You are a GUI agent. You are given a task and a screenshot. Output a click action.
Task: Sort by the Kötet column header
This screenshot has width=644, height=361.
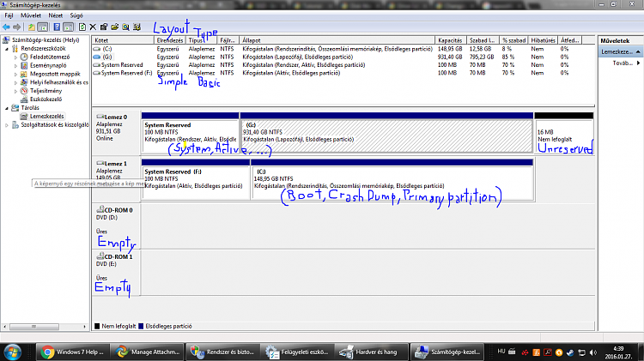click(123, 40)
